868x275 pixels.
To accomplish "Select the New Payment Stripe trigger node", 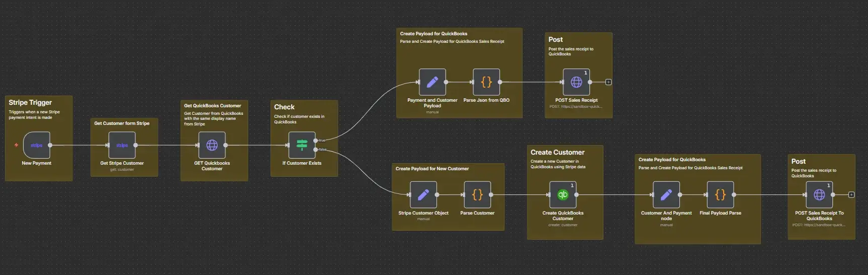I will [37, 145].
